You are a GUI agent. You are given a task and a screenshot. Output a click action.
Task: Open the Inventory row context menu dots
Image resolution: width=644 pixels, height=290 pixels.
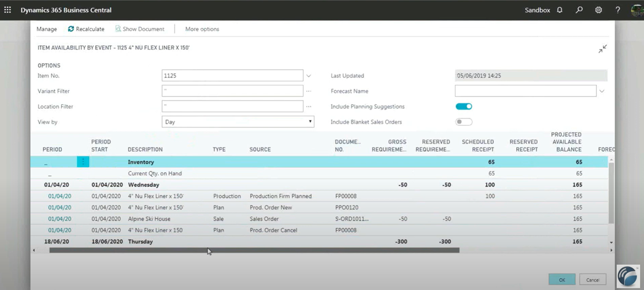pyautogui.click(x=83, y=162)
